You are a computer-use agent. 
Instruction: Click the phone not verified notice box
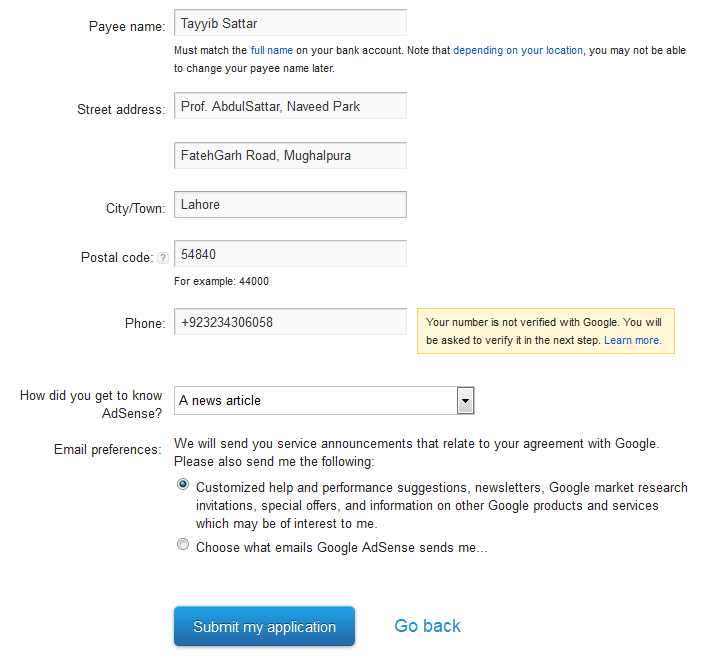pos(546,331)
